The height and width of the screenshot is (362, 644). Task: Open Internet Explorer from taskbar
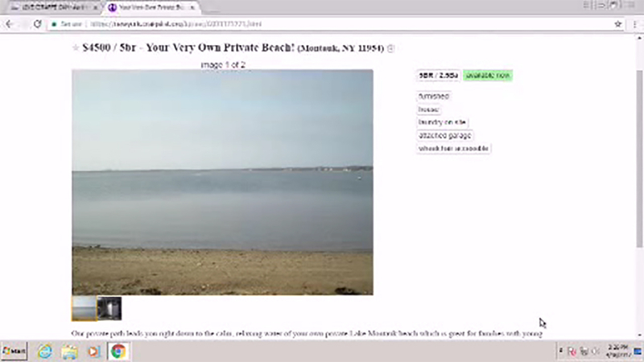pos(45,352)
